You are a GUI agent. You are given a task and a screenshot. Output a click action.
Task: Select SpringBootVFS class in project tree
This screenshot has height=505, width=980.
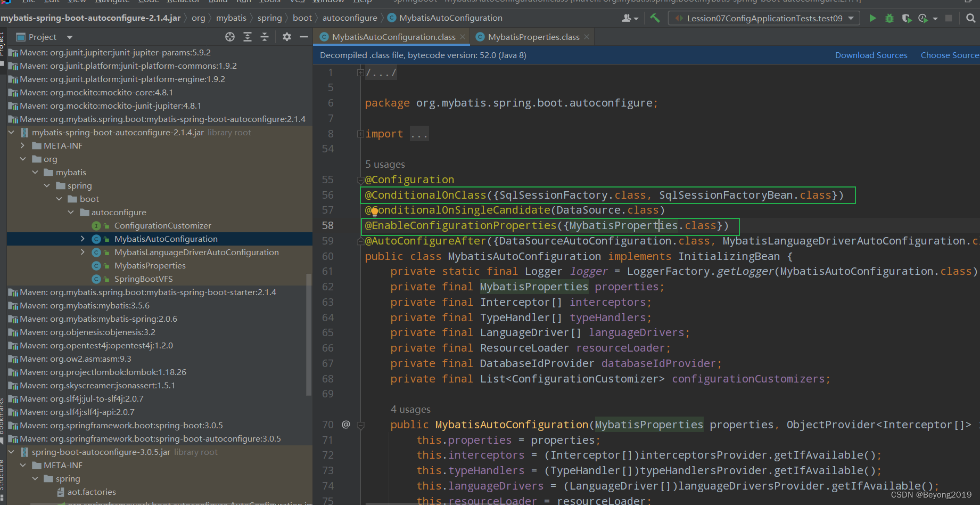[143, 279]
